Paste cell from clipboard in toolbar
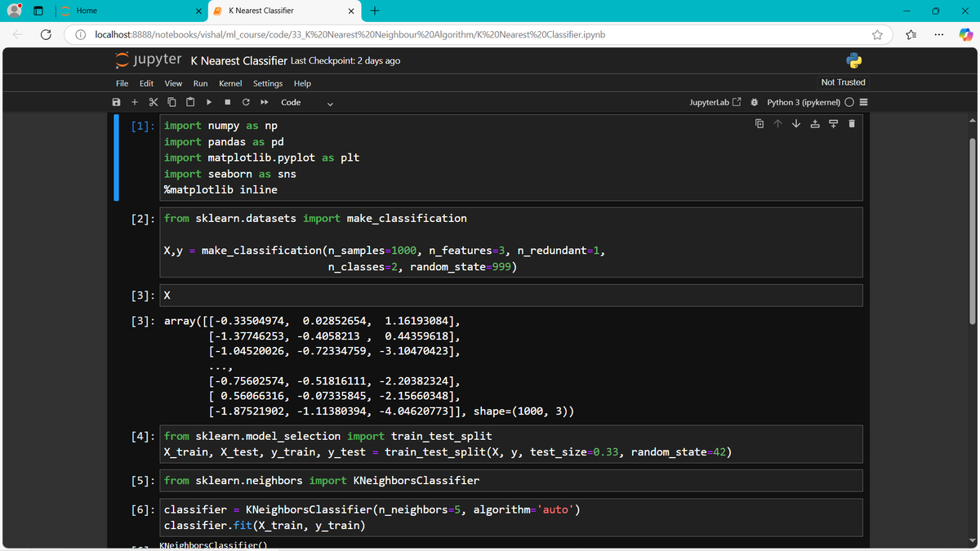 click(x=189, y=103)
